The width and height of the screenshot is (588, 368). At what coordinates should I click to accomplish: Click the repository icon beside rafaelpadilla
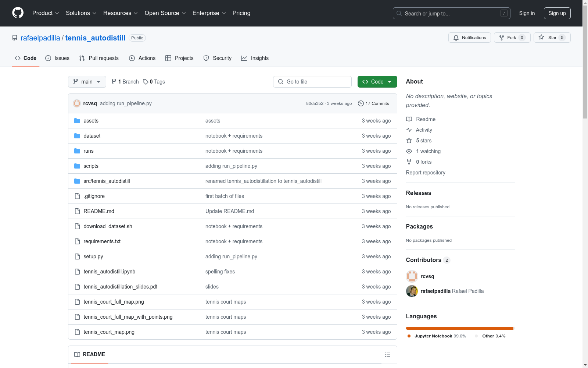(x=15, y=38)
